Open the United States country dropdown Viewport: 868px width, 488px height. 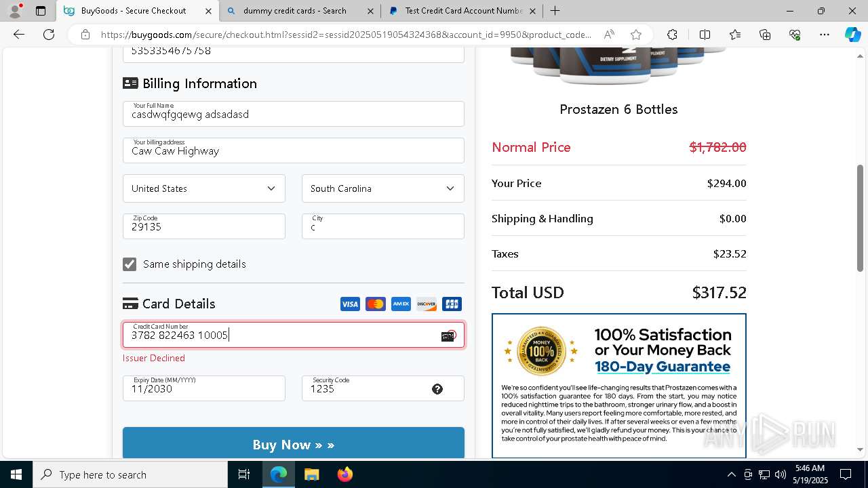pyautogui.click(x=204, y=188)
